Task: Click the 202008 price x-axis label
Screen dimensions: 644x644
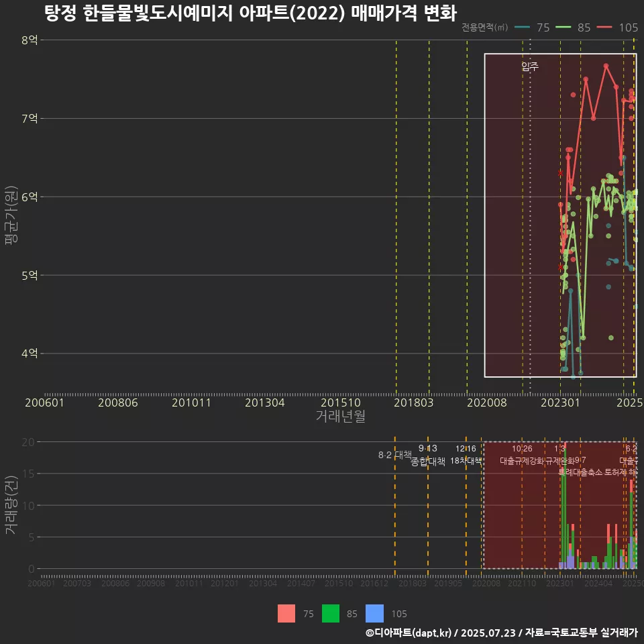Action: click(x=487, y=402)
